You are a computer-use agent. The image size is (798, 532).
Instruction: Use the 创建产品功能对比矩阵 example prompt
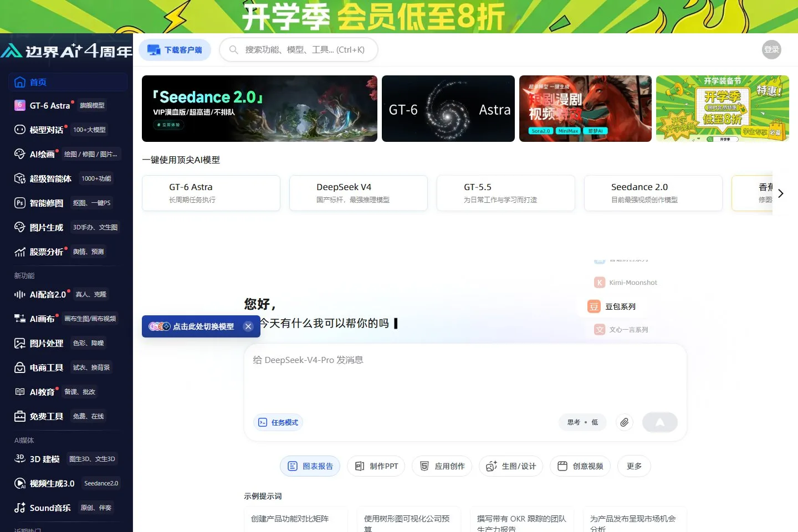(x=296, y=519)
